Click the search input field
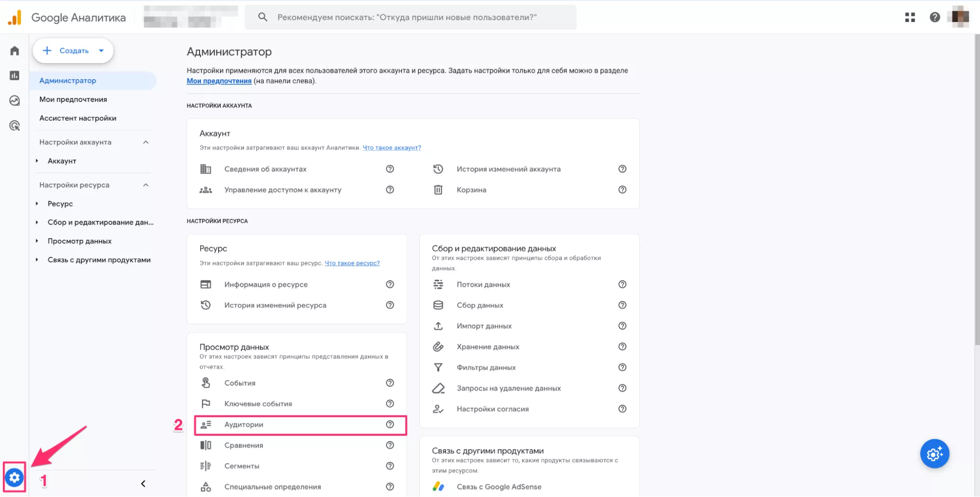The image size is (980, 497). (411, 17)
